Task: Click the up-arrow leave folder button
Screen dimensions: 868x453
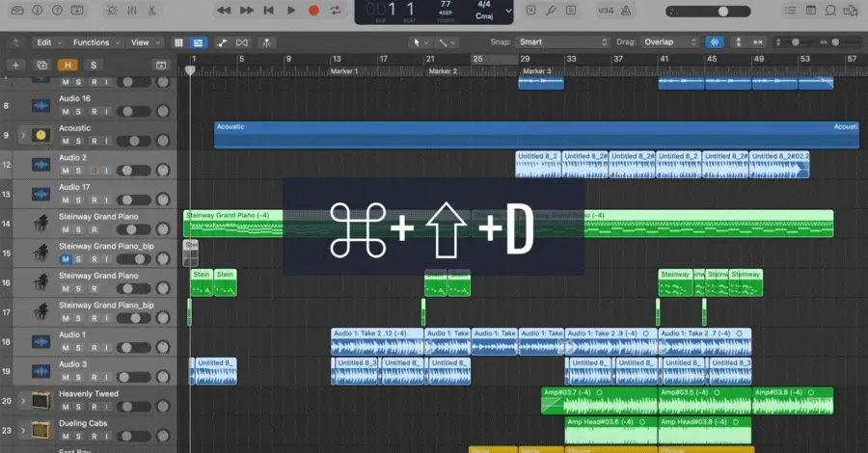Action: click(x=15, y=42)
